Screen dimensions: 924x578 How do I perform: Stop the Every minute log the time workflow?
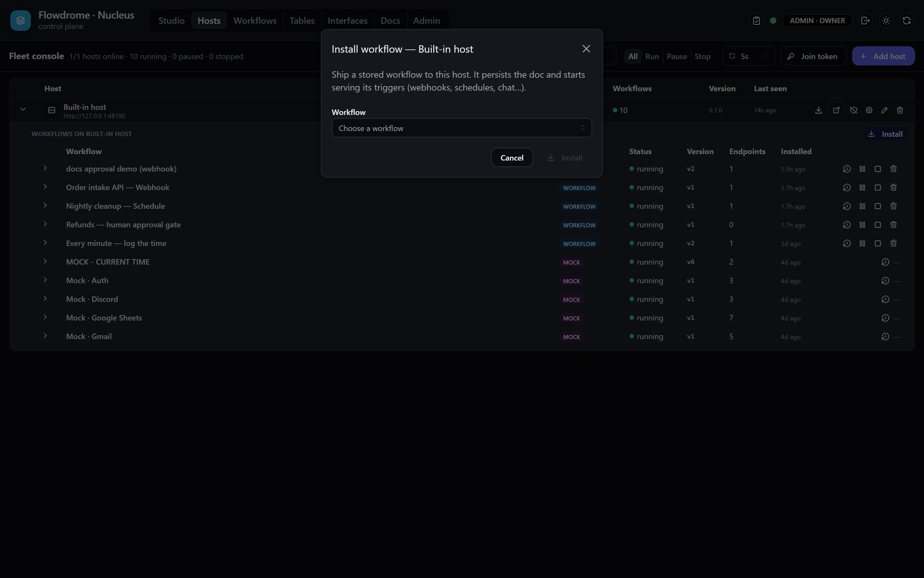tap(878, 243)
